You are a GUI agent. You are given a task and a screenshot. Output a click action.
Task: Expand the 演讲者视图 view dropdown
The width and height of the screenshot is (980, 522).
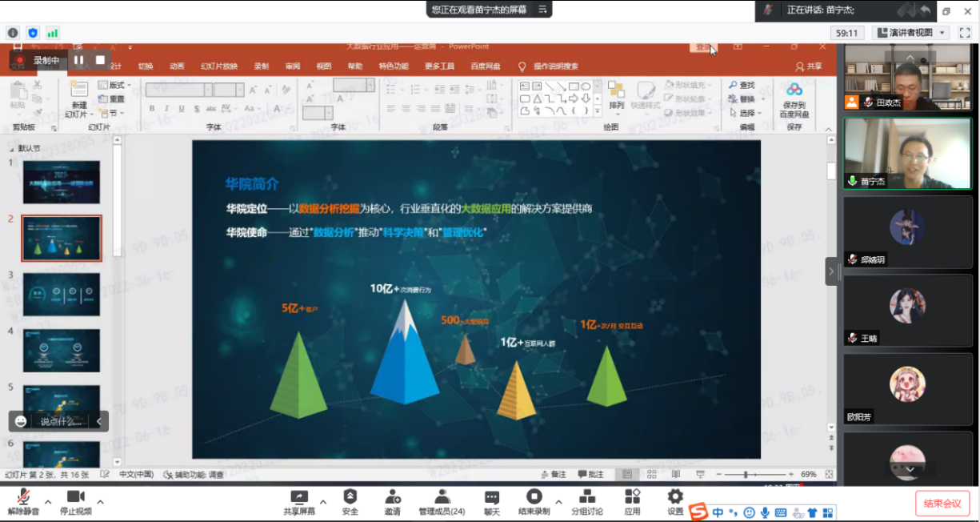coord(912,33)
